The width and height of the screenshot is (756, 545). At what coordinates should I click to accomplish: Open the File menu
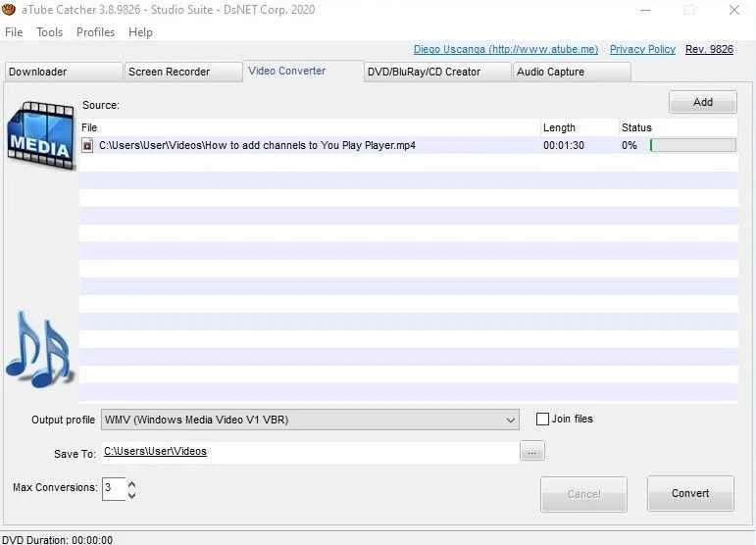14,32
